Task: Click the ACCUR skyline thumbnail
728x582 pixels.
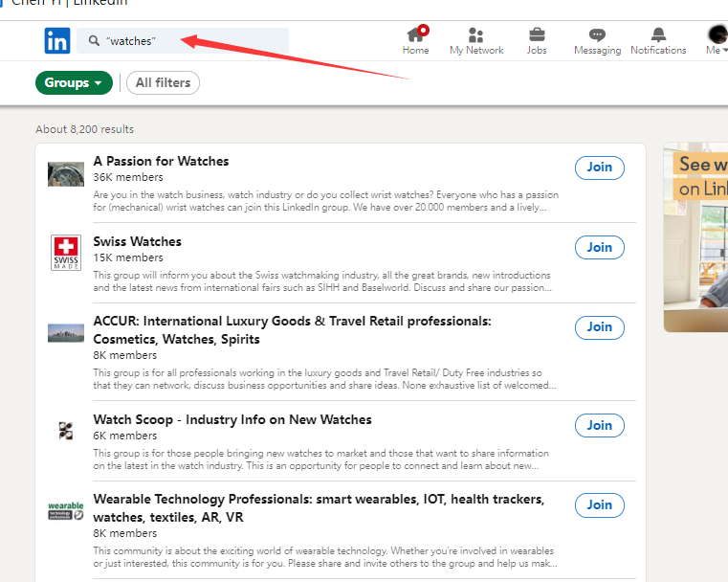Action: click(66, 333)
